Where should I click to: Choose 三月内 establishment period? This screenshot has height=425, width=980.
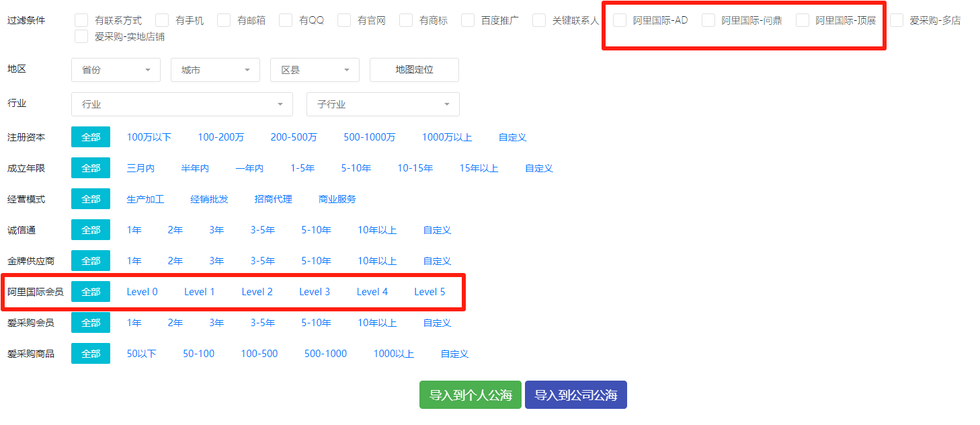(x=140, y=168)
